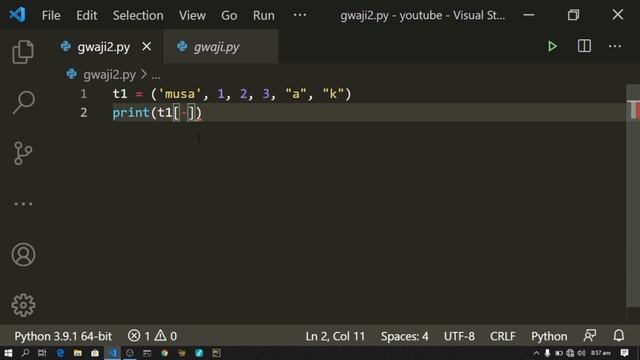Open Microsoft Store from the taskbar
This screenshot has width=640, height=360.
(x=95, y=353)
